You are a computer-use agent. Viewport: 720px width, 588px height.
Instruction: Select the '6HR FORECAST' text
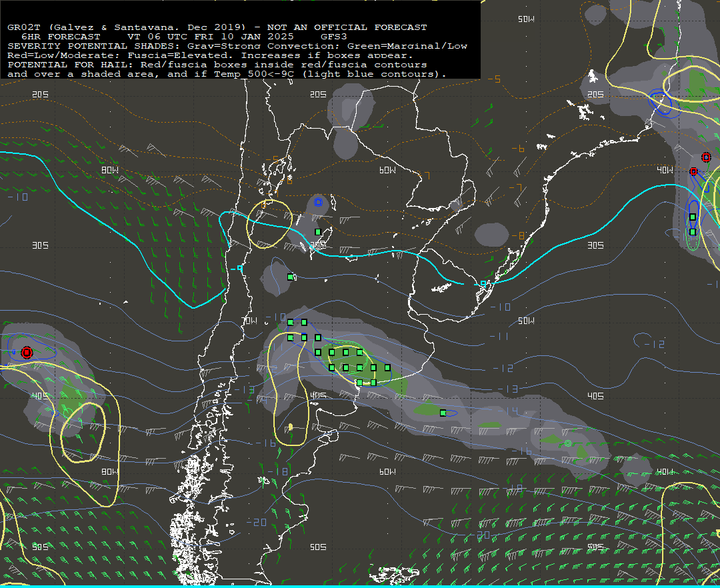[x=61, y=37]
